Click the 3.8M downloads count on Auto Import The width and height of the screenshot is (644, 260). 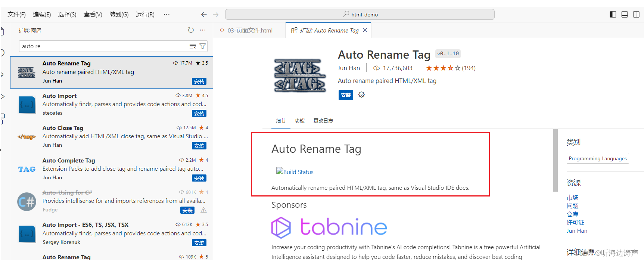click(x=184, y=96)
